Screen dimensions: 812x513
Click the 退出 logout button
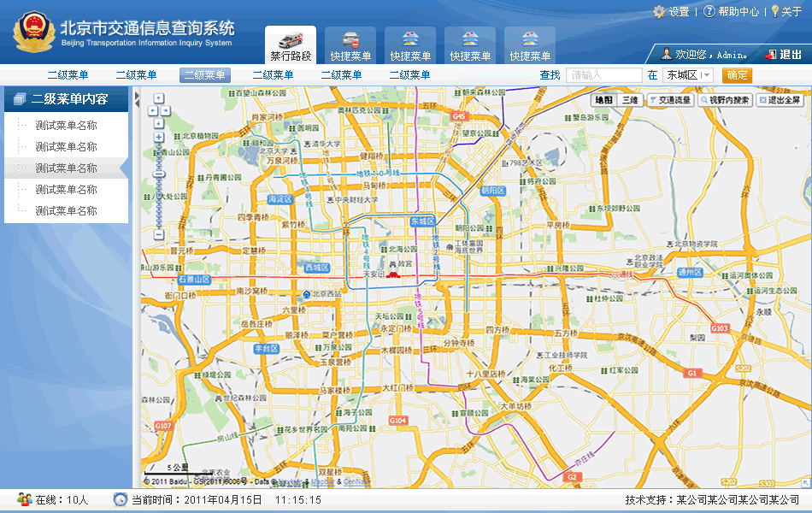pyautogui.click(x=785, y=55)
